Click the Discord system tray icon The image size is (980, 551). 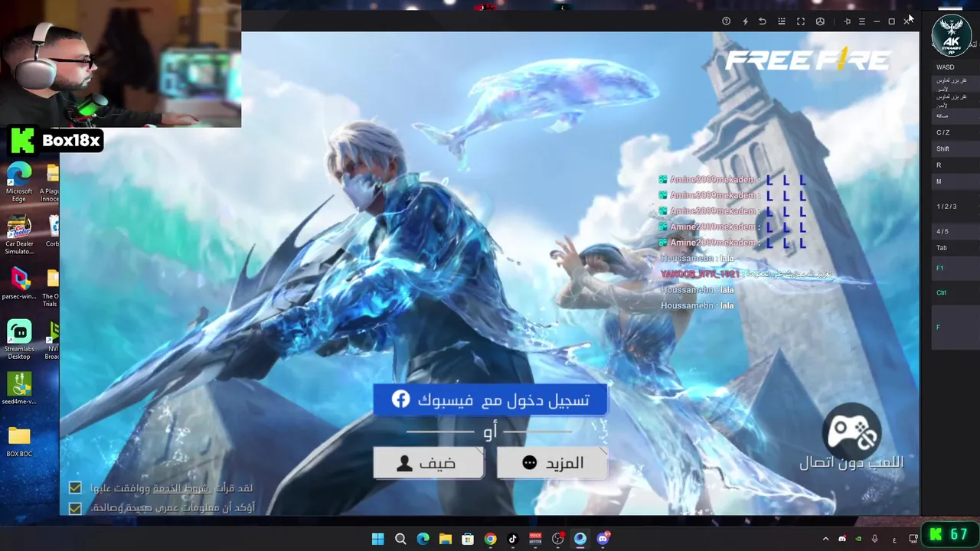tap(842, 539)
